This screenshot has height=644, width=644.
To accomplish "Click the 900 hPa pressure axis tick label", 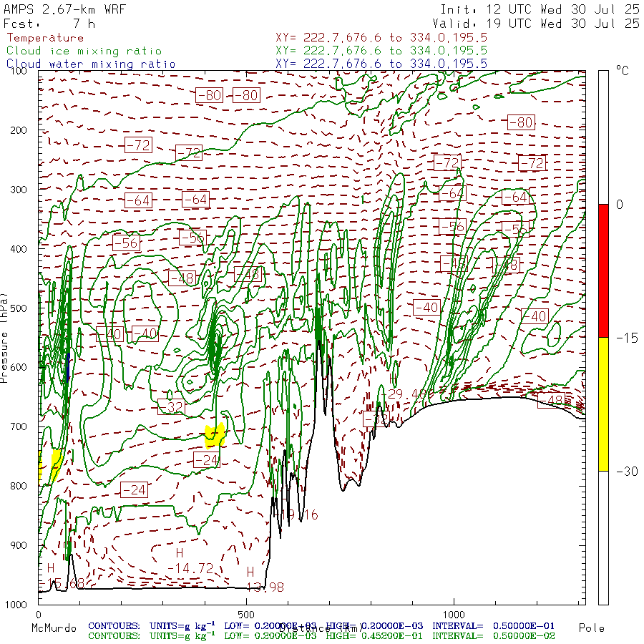I will [x=19, y=545].
